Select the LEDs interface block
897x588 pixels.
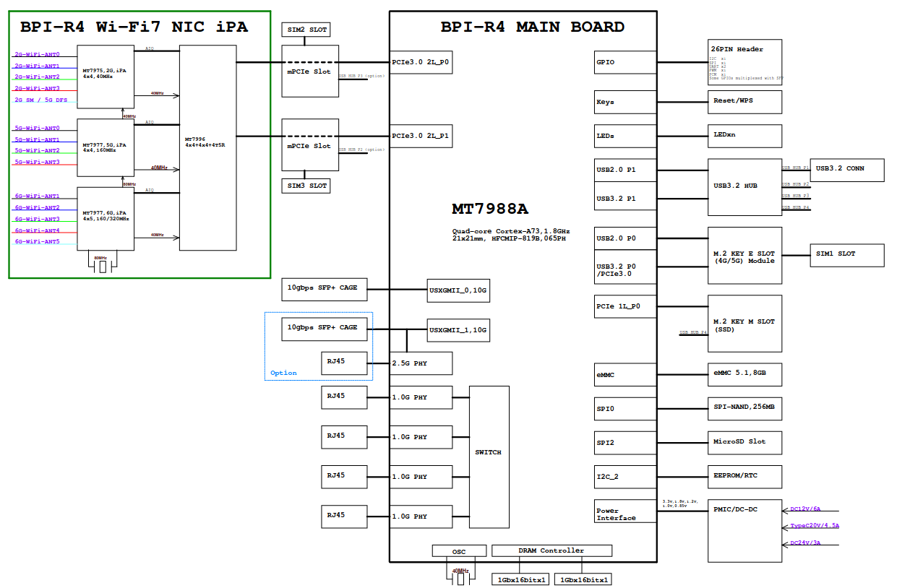(x=625, y=136)
